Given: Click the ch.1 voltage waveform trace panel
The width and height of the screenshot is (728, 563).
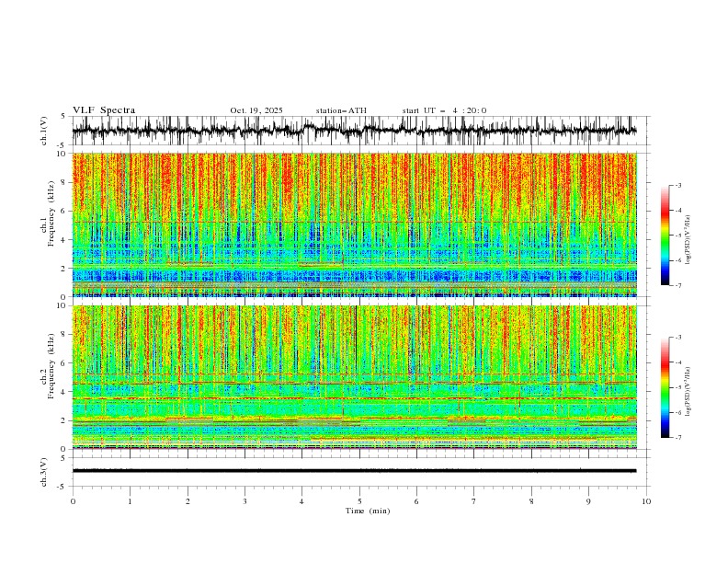Looking at the screenshot, I should tap(354, 131).
